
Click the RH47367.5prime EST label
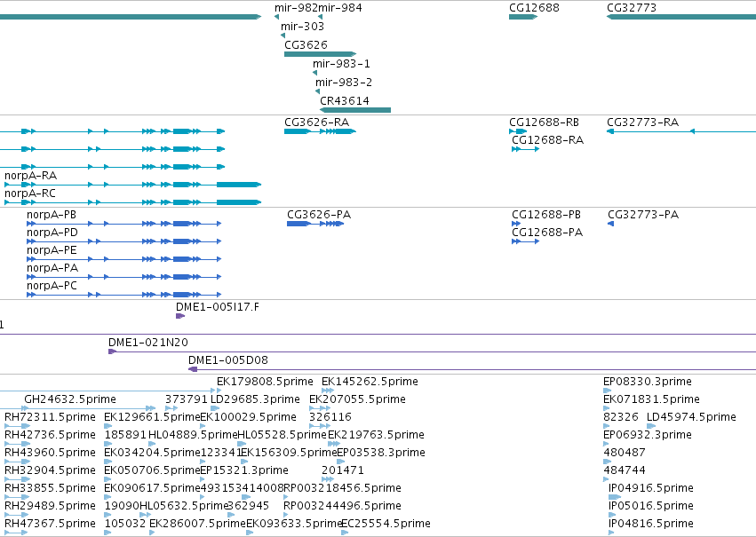50,525
